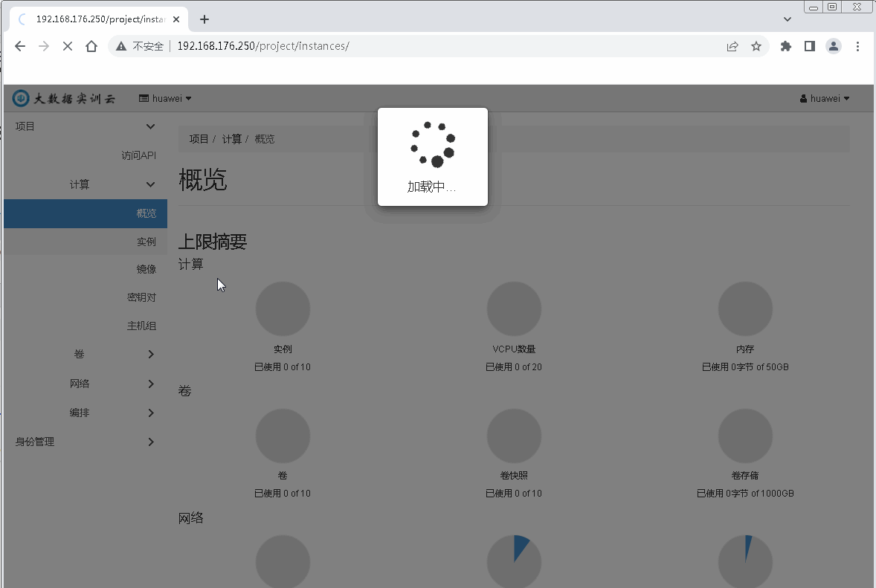This screenshot has width=876, height=588.
Task: Click 计算 in the breadcrumb trail
Action: point(231,138)
